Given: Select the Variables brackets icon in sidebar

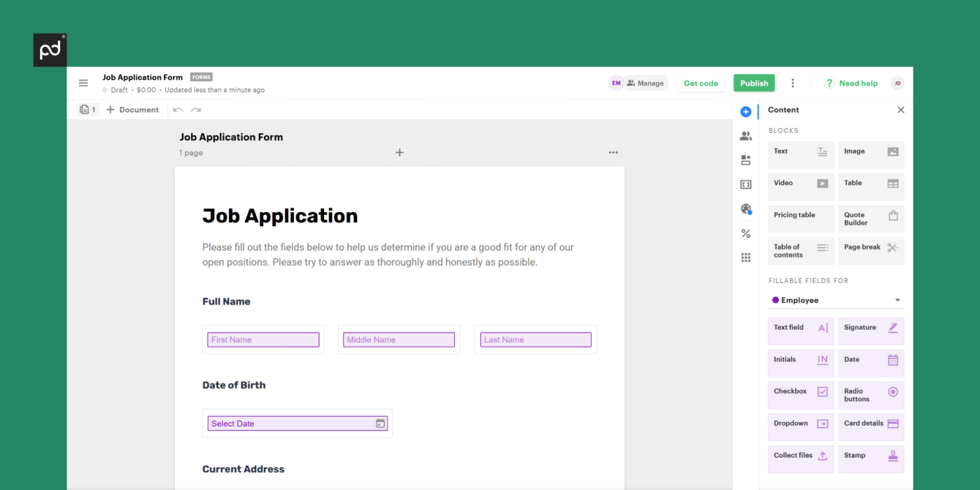Looking at the screenshot, I should (745, 184).
